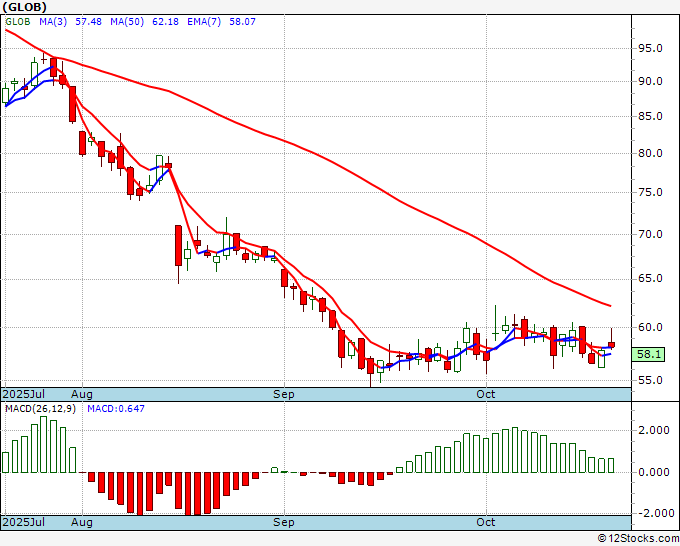The height and width of the screenshot is (546, 680).
Task: Click the 75.0 price axis label
Action: (650, 192)
